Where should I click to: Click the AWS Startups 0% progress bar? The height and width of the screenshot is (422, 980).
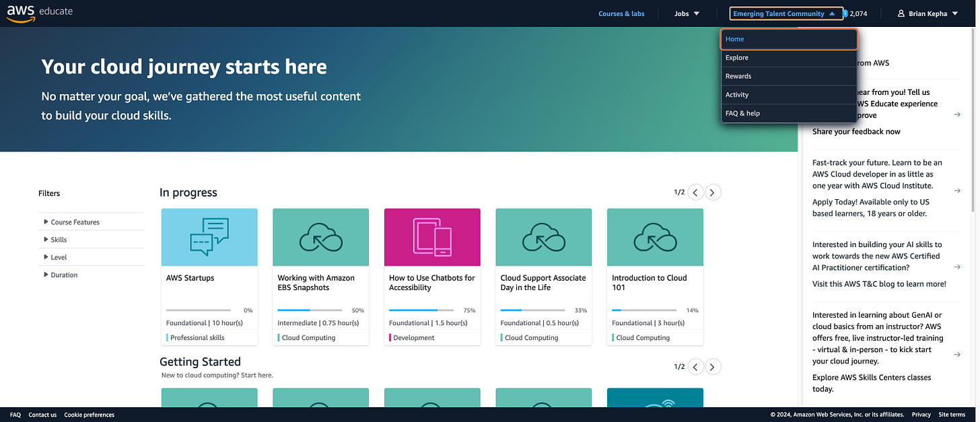coord(199,310)
